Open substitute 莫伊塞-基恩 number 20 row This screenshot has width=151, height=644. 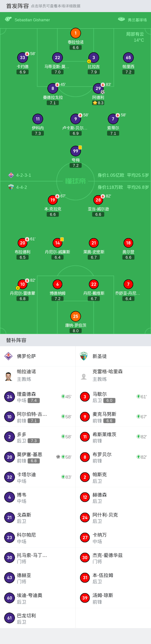38,457
